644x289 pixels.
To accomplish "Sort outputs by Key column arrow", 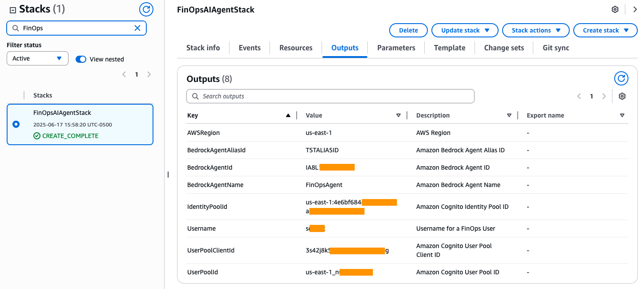I will pyautogui.click(x=288, y=115).
